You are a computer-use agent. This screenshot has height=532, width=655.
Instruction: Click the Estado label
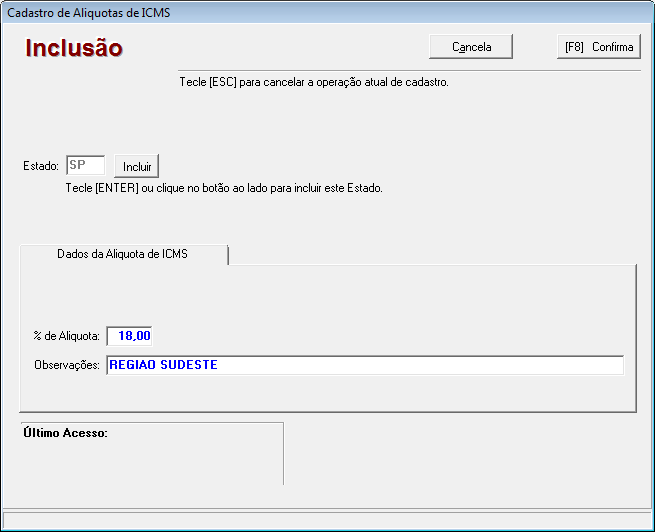point(41,166)
